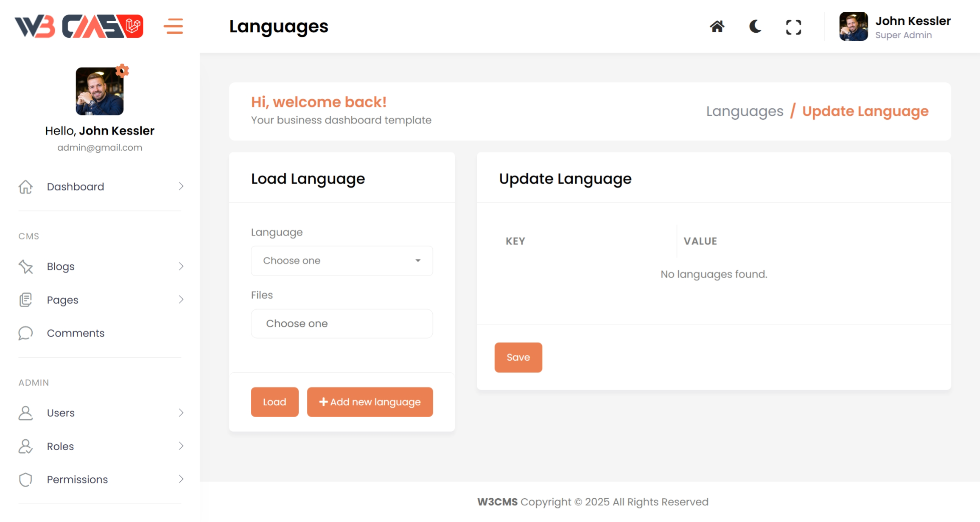Open the Users menu item
The width and height of the screenshot is (980, 522).
coord(61,413)
